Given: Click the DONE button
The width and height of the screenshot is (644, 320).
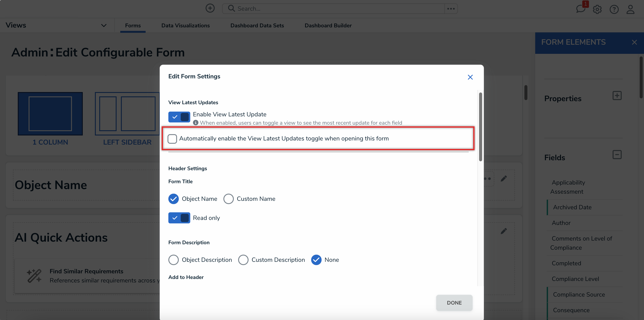Looking at the screenshot, I should click(x=454, y=303).
